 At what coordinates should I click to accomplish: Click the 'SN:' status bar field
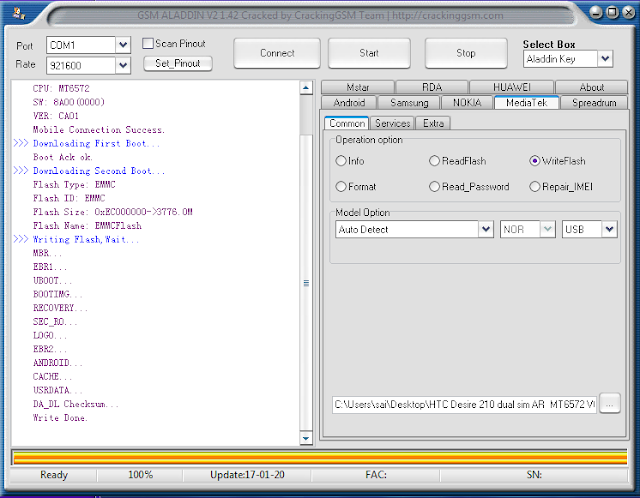tap(534, 475)
